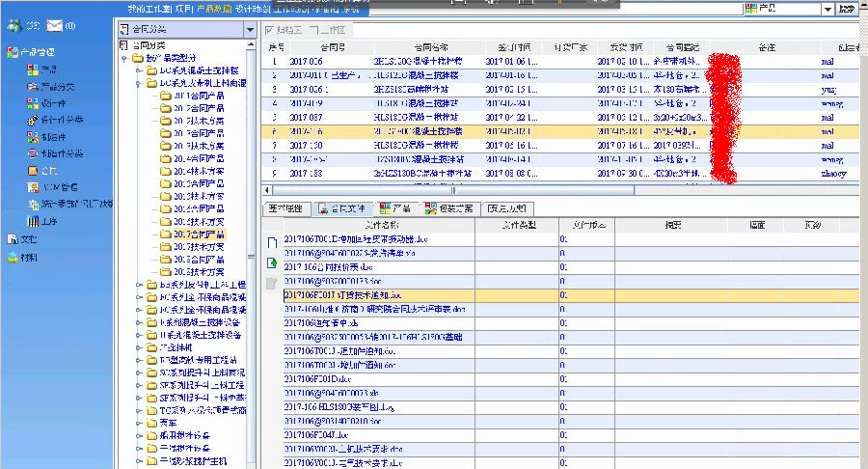Select 材料 section in the left sidebar
This screenshot has height=469, width=868.
(29, 258)
